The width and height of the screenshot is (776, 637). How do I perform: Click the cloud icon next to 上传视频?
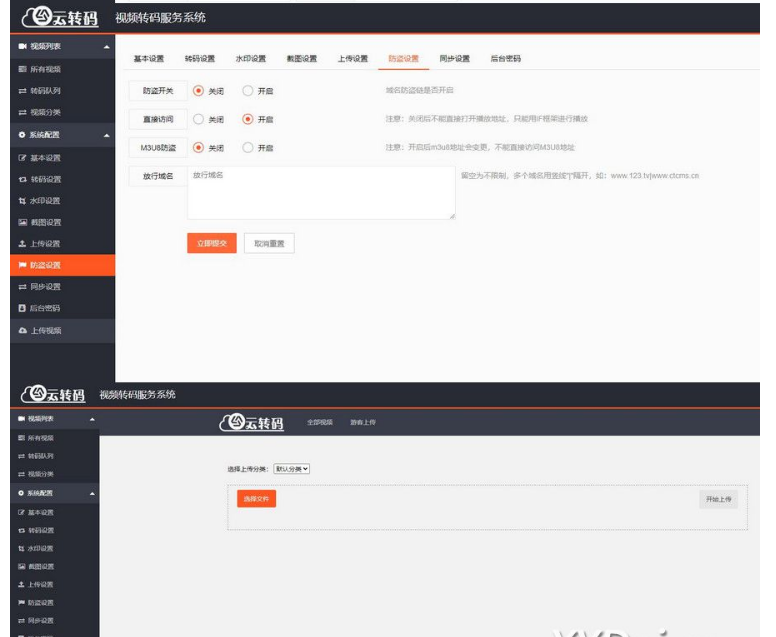point(22,330)
